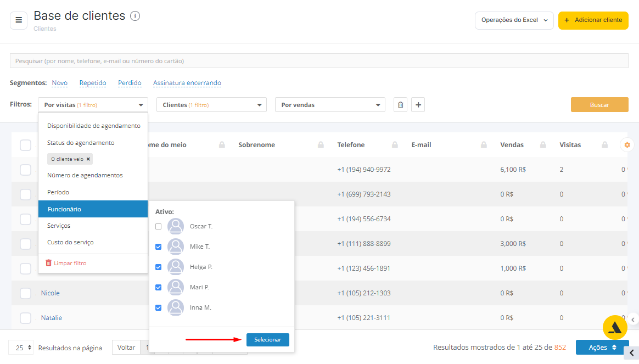Click the 852 total results count
The image size is (639, 364).
560,348
